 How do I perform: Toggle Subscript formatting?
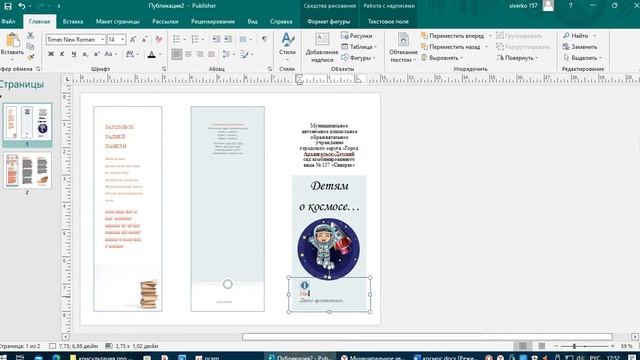(x=85, y=54)
